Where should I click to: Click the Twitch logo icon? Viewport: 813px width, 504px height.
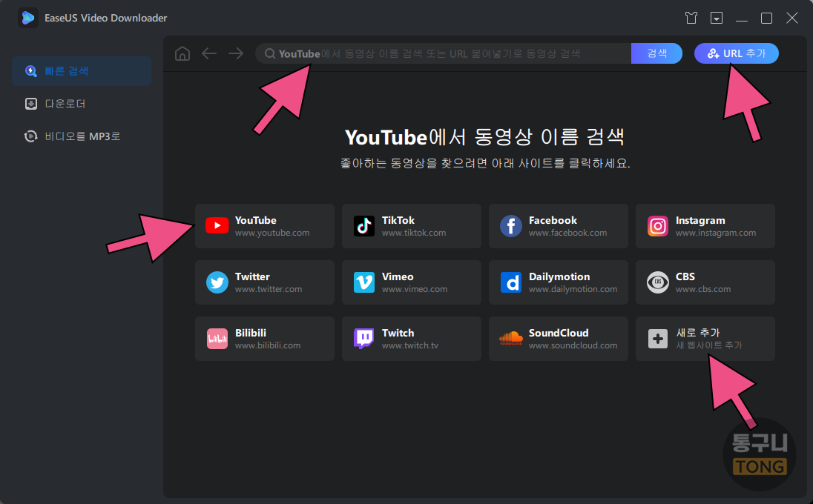pyautogui.click(x=364, y=339)
